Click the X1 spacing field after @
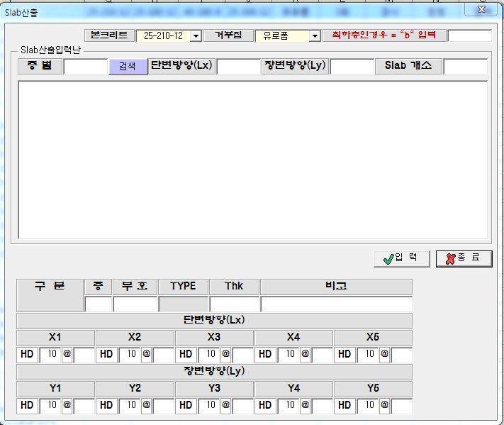The height and width of the screenshot is (425, 504). coord(84,355)
